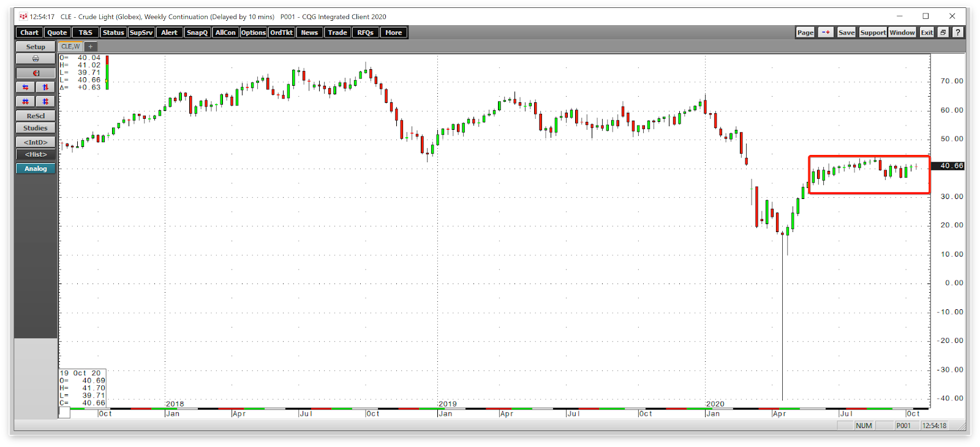Viewport: 980px width, 447px height.
Task: Click the 40.66 current price label
Action: 948,166
